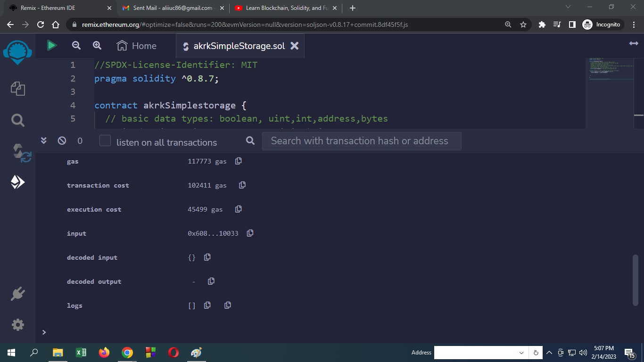
Task: Copy the decoded output value
Action: pos(211,281)
